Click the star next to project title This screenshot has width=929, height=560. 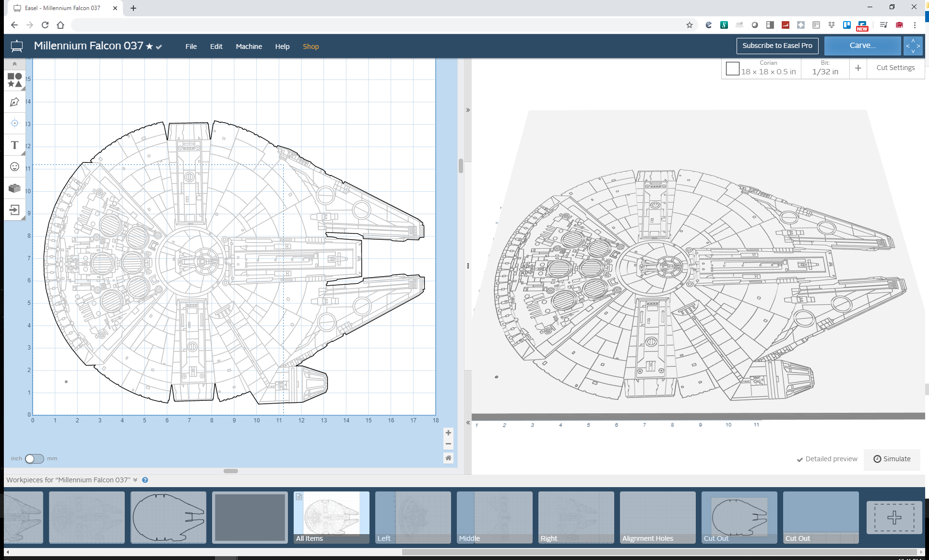point(149,47)
